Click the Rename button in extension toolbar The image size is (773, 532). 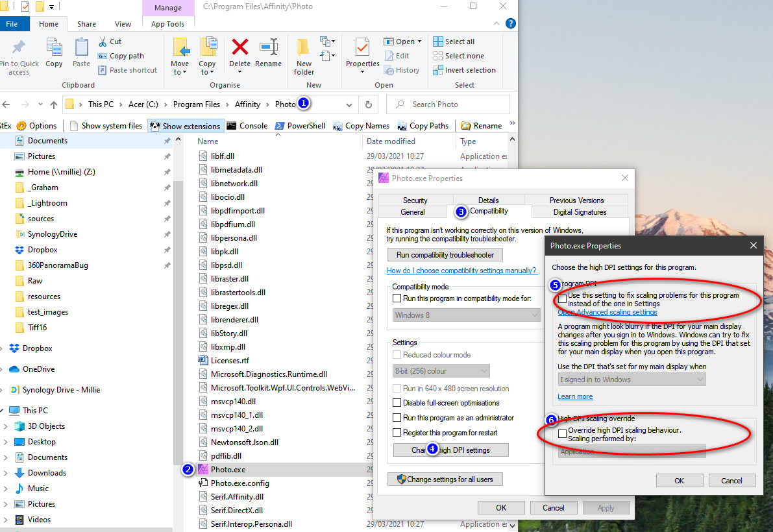click(x=481, y=126)
